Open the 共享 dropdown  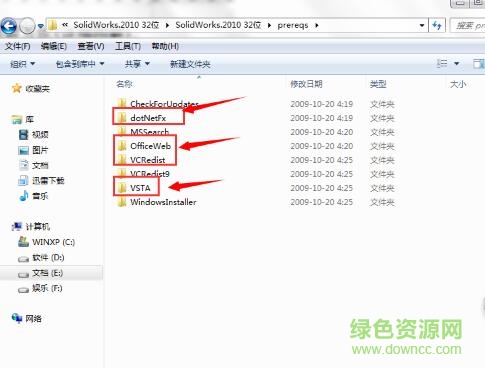pos(137,64)
